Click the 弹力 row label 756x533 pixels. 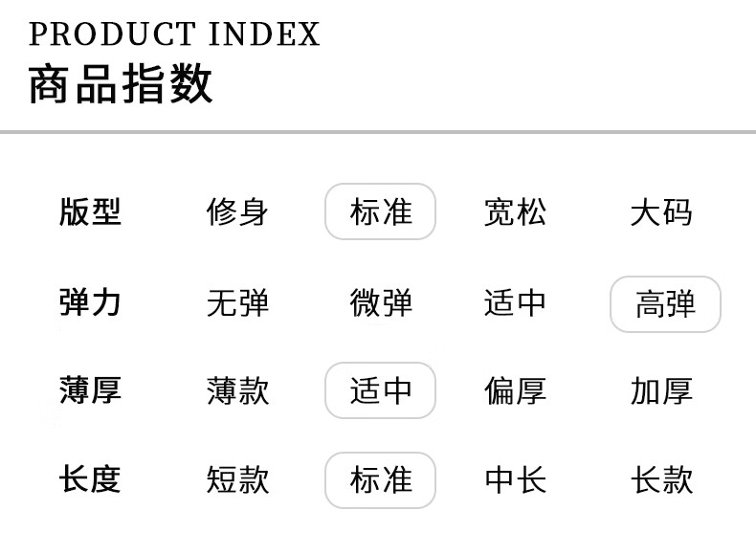tap(90, 303)
